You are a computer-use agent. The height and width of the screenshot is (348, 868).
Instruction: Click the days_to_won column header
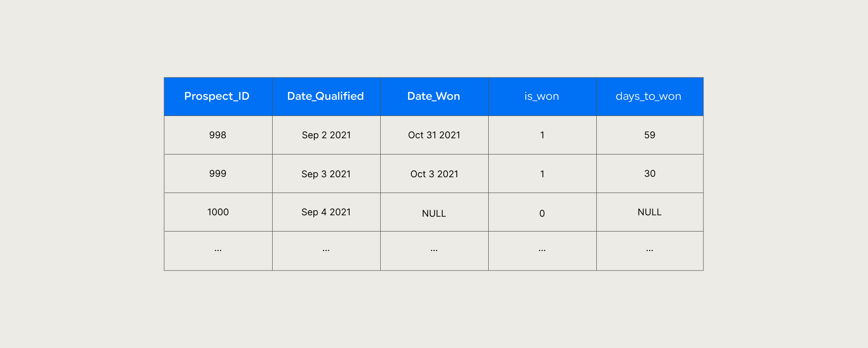pyautogui.click(x=648, y=96)
